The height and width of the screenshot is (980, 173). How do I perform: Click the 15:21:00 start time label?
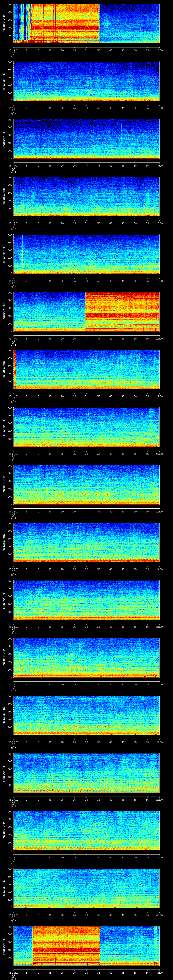pos(13,454)
